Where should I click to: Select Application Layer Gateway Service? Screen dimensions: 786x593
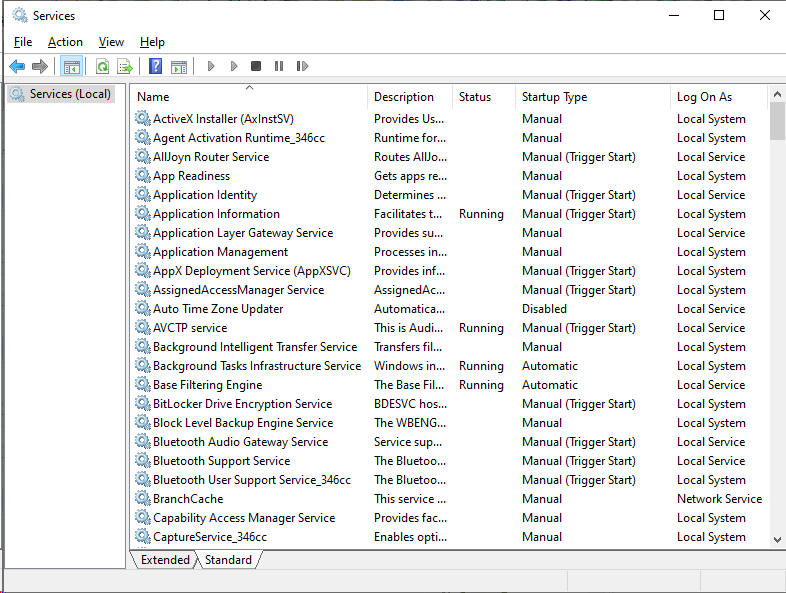click(243, 233)
